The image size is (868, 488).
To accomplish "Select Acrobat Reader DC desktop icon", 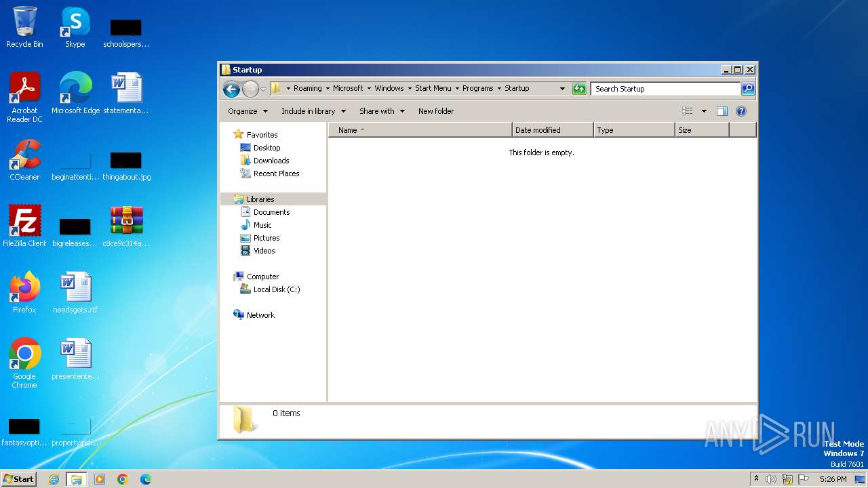I will pos(24,98).
